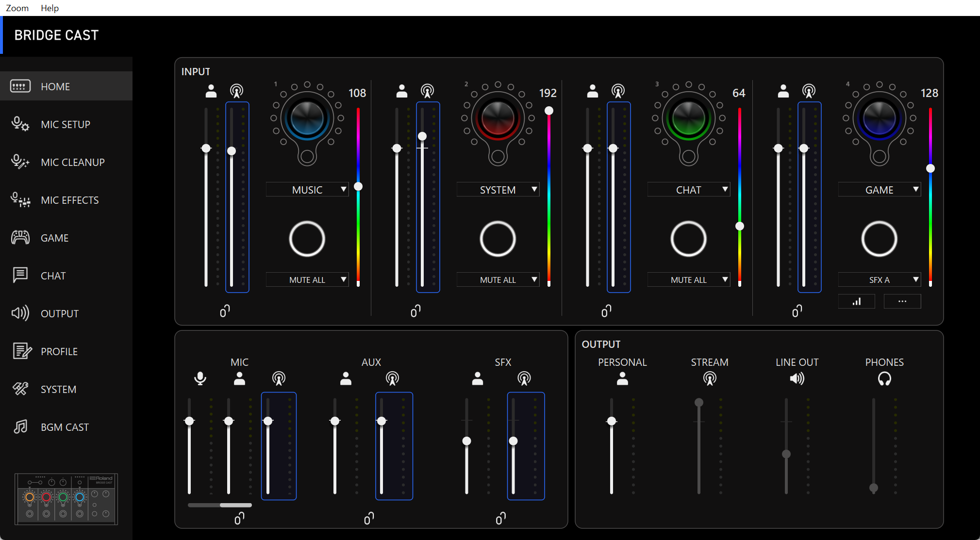Open channel 3 MUTE ALL dropdown
Screen dimensions: 980x540
point(689,280)
